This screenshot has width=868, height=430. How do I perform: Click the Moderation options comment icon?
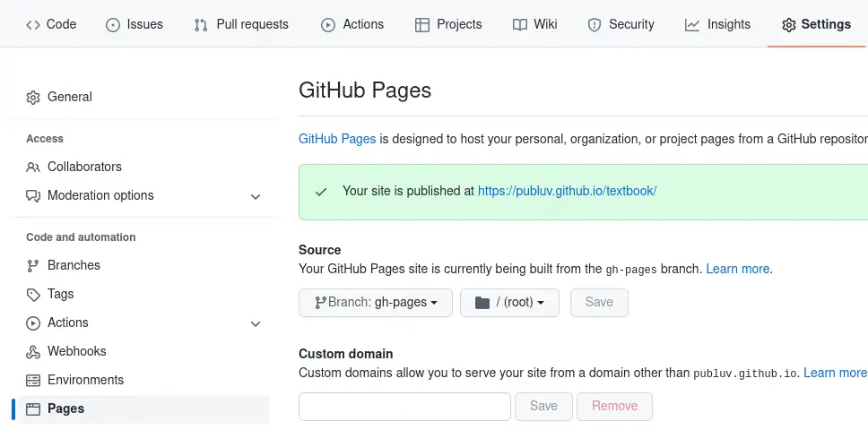point(33,196)
